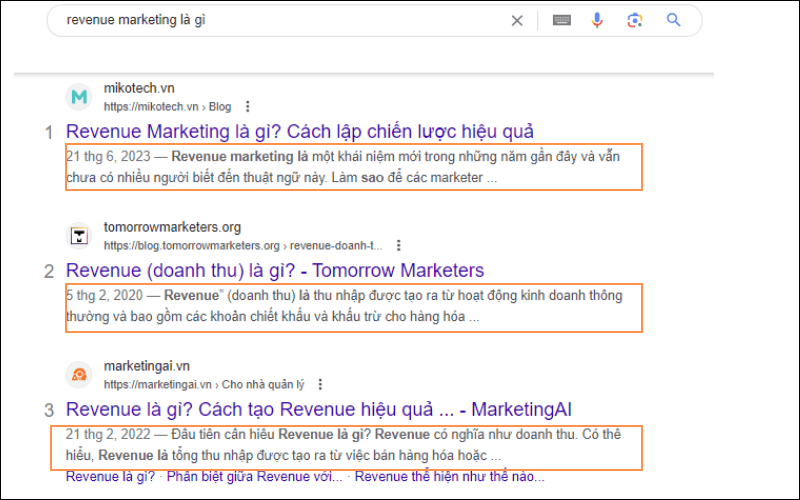This screenshot has width=800, height=500.
Task: Click the 'mikotech.vn' site name
Action: pyautogui.click(x=139, y=88)
